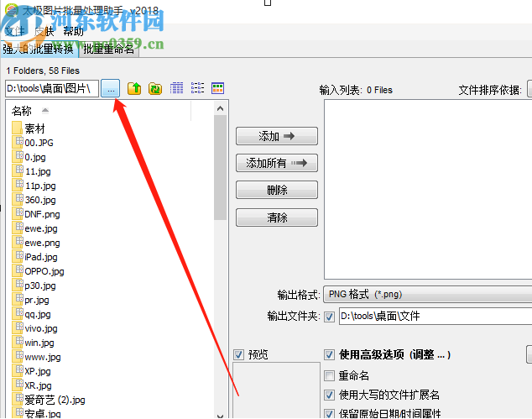Toggle the 预览 checkbox
This screenshot has height=419, width=532.
click(x=238, y=355)
